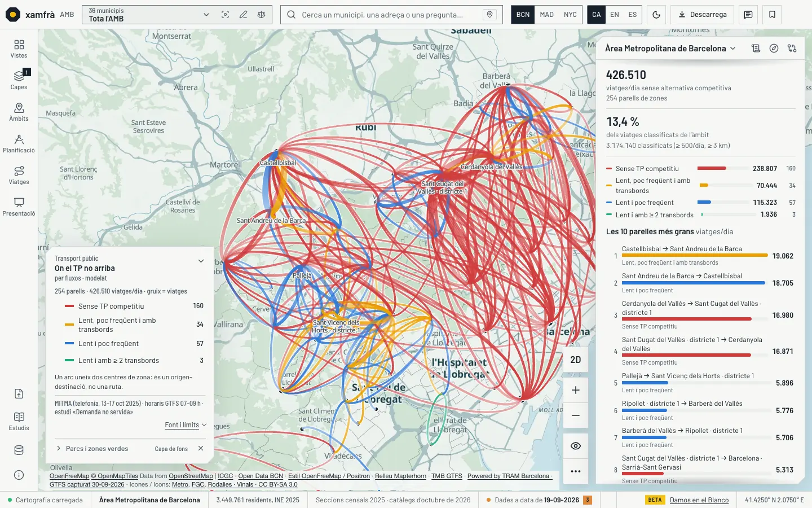Image resolution: width=812 pixels, height=508 pixels.
Task: Switch language to EN
Action: (615, 15)
